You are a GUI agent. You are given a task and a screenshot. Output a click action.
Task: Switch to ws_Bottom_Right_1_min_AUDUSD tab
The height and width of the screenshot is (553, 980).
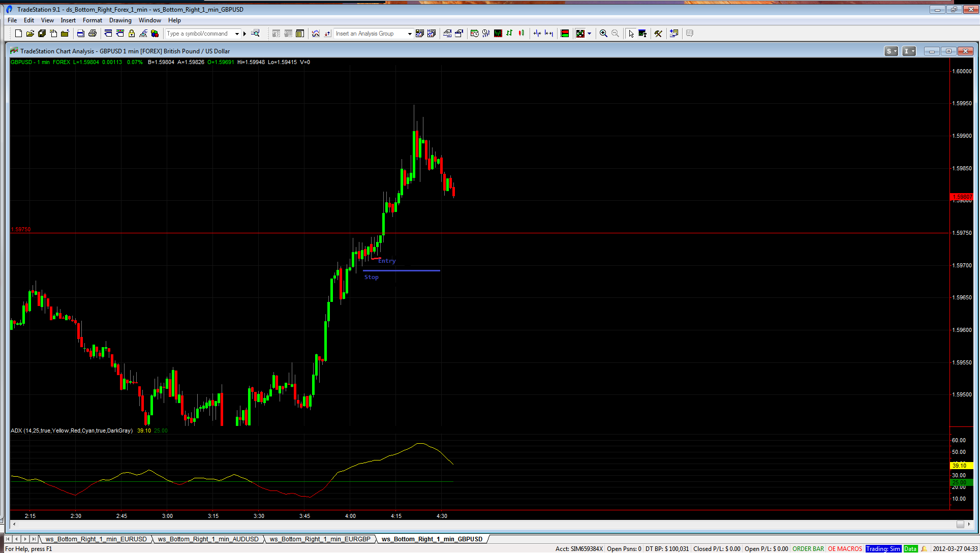pyautogui.click(x=208, y=539)
